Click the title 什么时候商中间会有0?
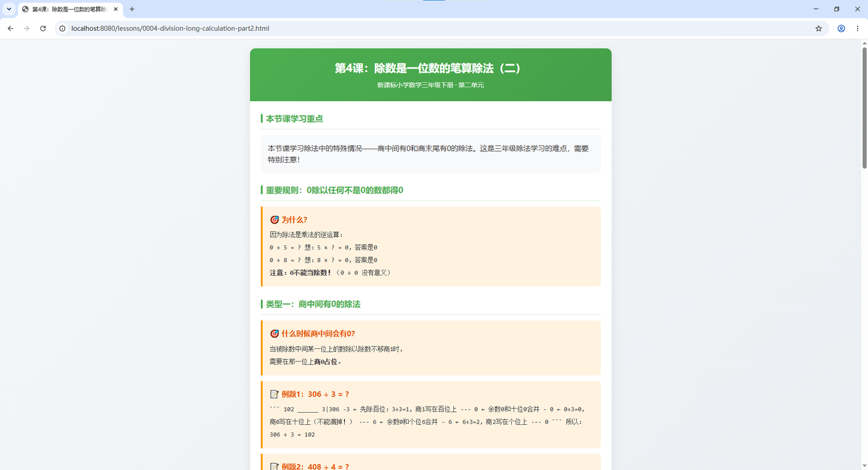The image size is (868, 470). 318,334
